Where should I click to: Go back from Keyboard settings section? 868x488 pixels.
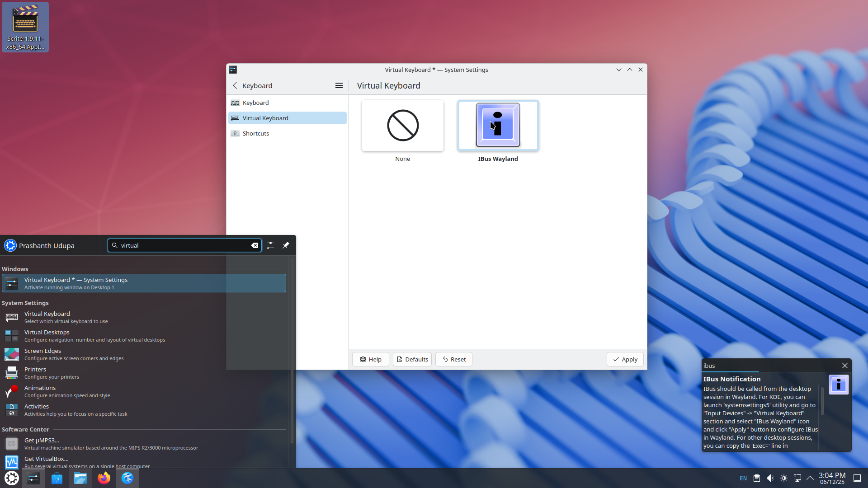tap(235, 86)
